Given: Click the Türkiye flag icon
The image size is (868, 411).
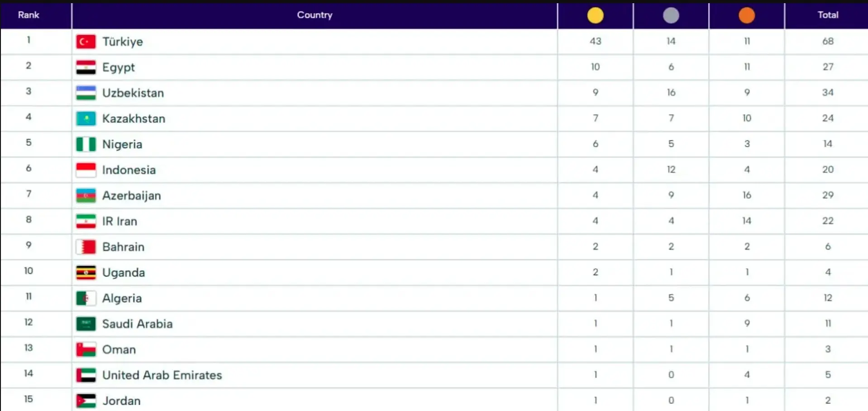Looking at the screenshot, I should 86,42.
